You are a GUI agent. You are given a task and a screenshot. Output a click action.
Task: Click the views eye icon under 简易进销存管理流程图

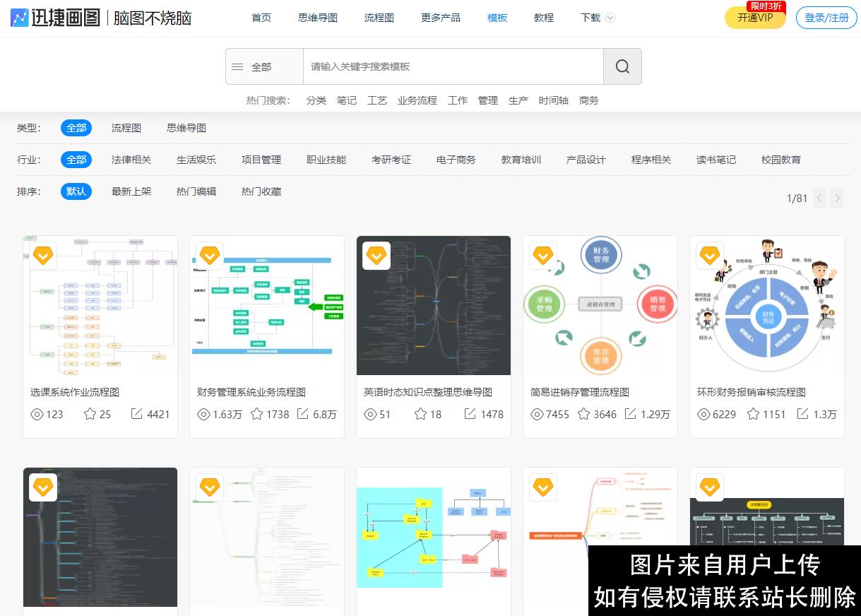538,415
